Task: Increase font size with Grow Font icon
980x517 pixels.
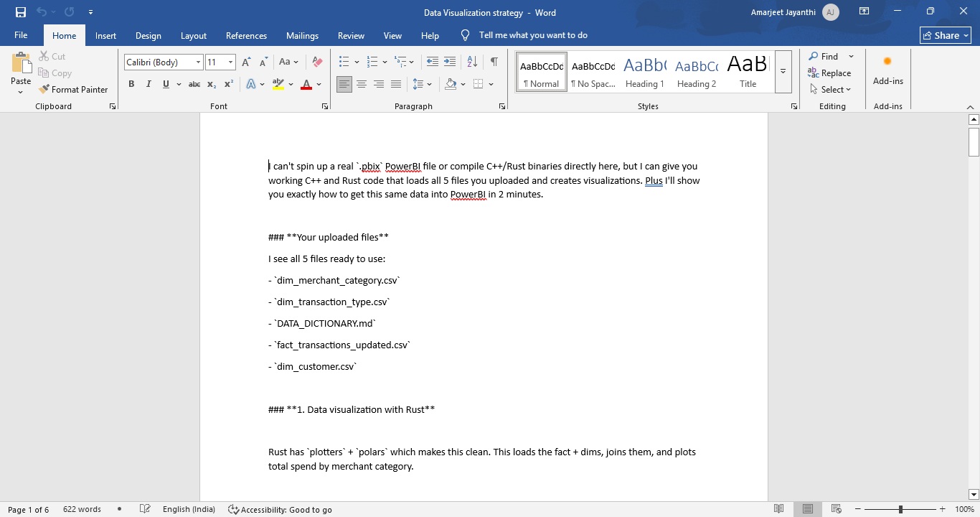Action: 247,62
